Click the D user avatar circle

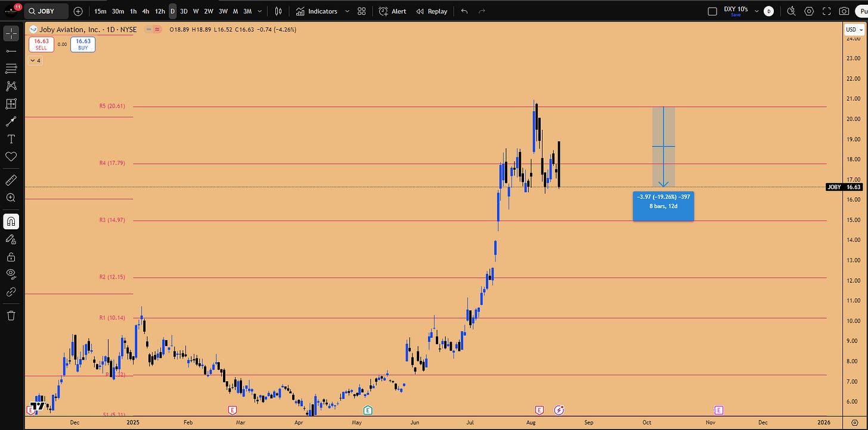pyautogui.click(x=768, y=11)
